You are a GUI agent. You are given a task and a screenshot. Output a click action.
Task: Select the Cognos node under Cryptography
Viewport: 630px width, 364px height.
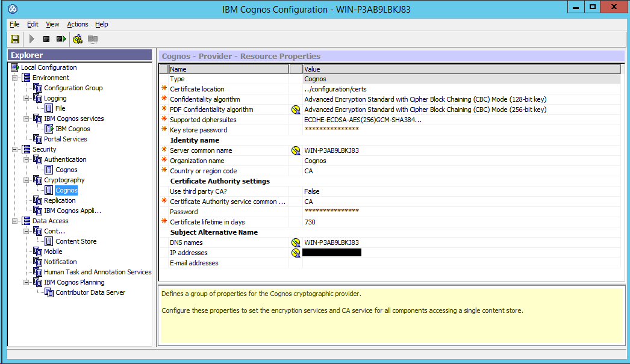66,190
